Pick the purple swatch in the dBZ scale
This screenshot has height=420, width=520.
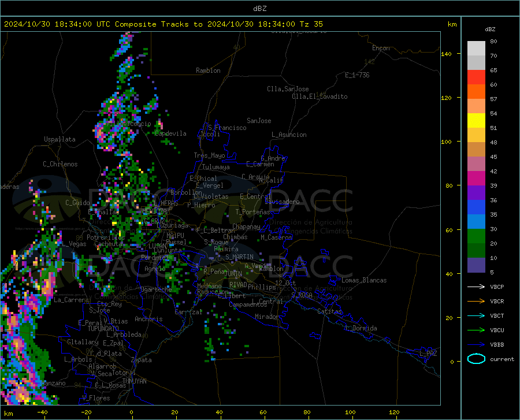[x=476, y=193]
